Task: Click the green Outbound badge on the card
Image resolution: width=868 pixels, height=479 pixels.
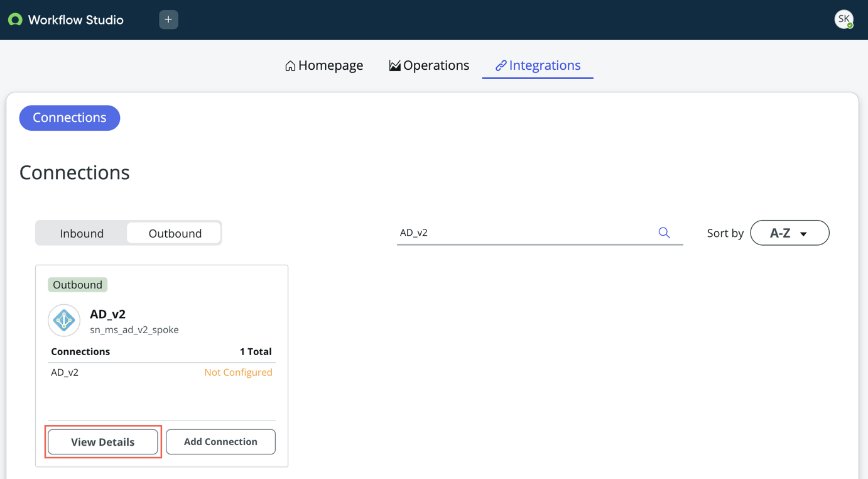Action: [x=77, y=285]
